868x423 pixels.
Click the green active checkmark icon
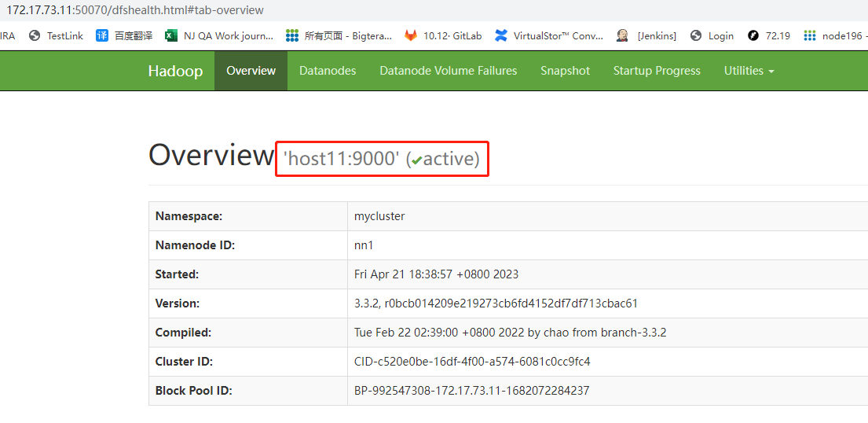[416, 160]
